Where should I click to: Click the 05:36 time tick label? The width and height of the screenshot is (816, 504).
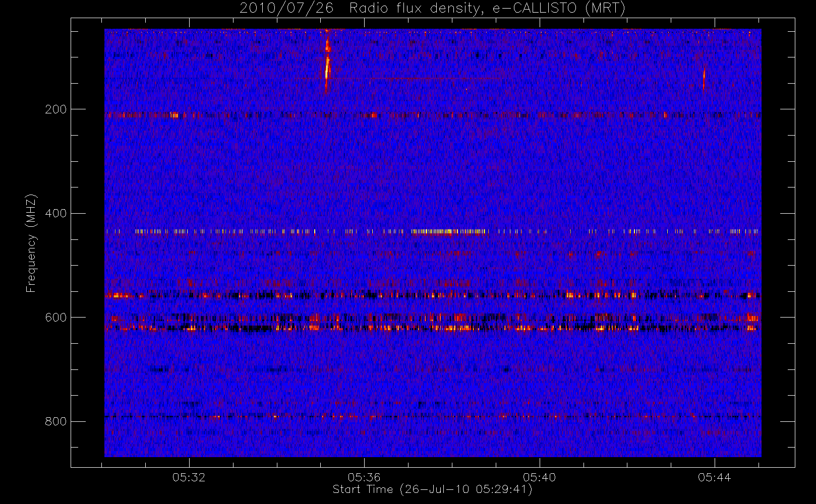pos(364,477)
